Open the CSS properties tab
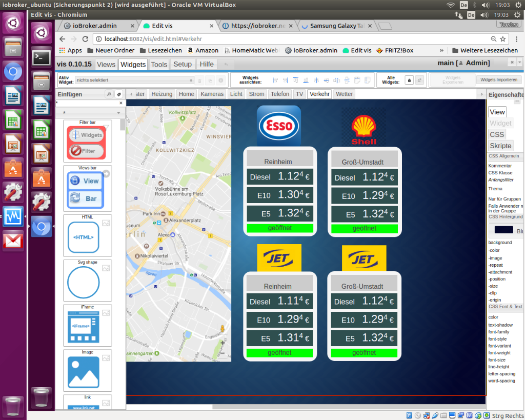 coord(497,135)
